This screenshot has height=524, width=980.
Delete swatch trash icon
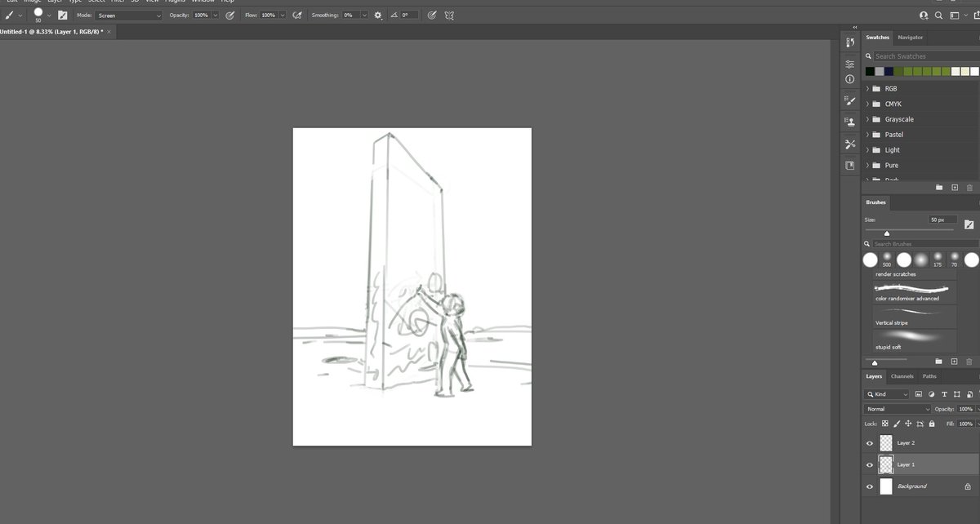(969, 188)
